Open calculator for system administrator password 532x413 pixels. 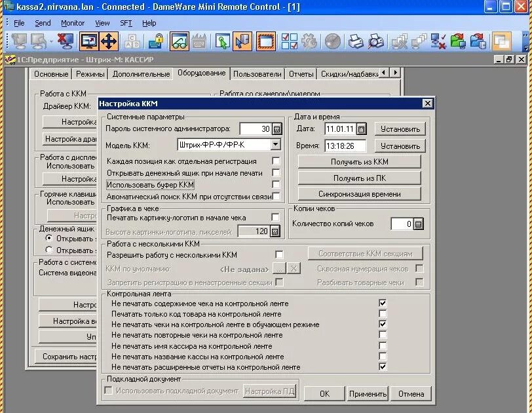[x=277, y=129]
